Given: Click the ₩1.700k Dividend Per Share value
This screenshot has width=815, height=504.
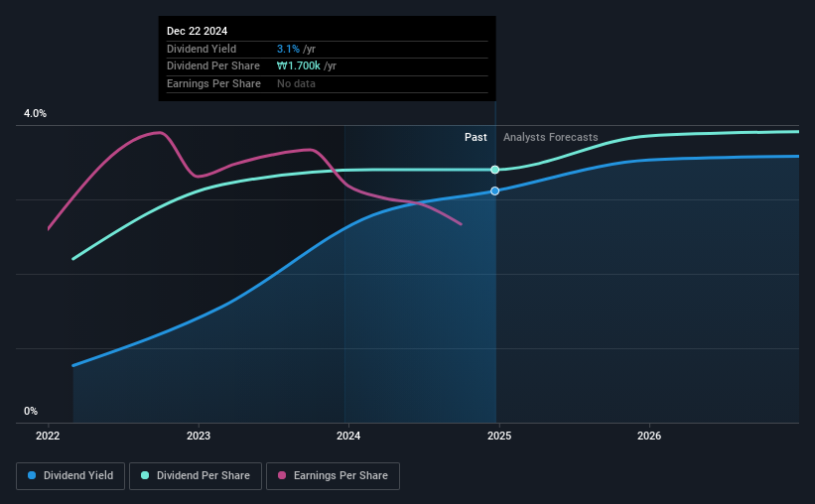Looking at the screenshot, I should 299,66.
